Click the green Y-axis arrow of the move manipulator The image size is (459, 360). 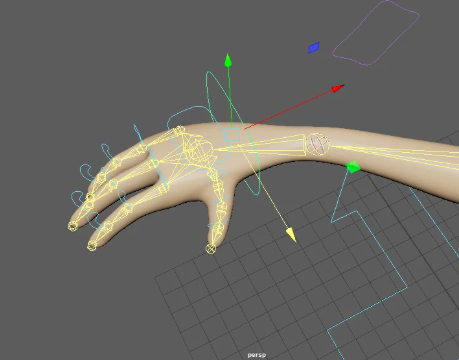(x=228, y=61)
